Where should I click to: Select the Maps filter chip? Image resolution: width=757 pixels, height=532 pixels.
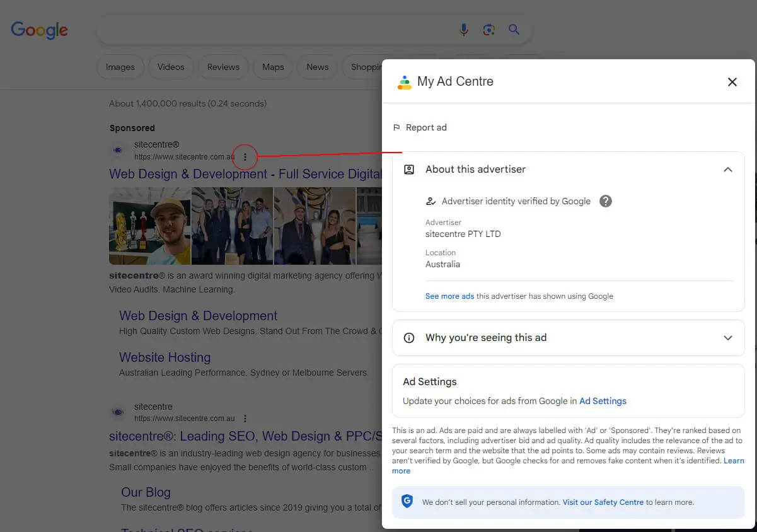(x=273, y=67)
